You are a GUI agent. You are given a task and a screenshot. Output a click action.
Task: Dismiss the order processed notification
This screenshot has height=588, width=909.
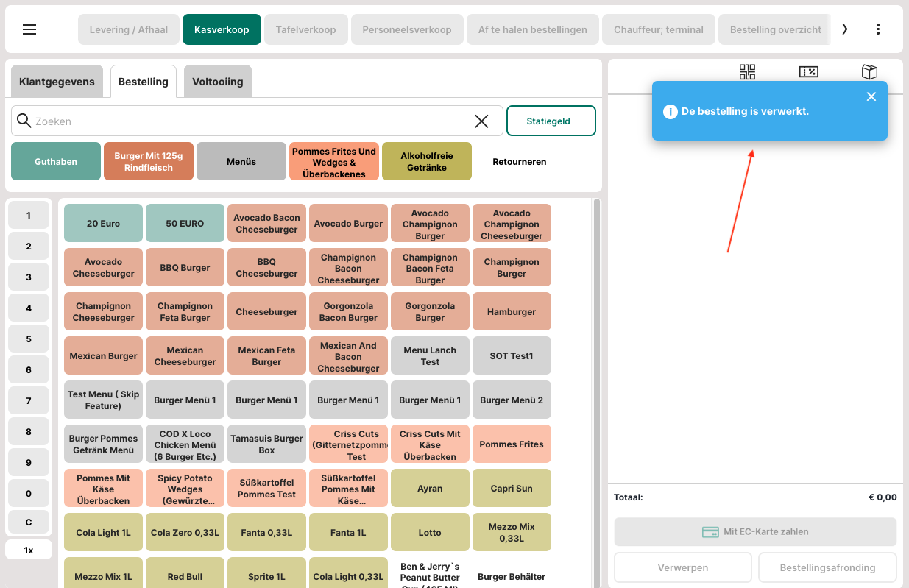tap(871, 96)
